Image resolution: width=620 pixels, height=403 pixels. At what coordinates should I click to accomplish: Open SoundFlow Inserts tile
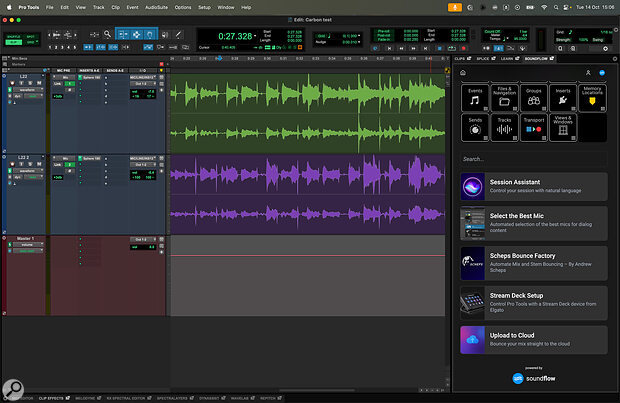(563, 98)
